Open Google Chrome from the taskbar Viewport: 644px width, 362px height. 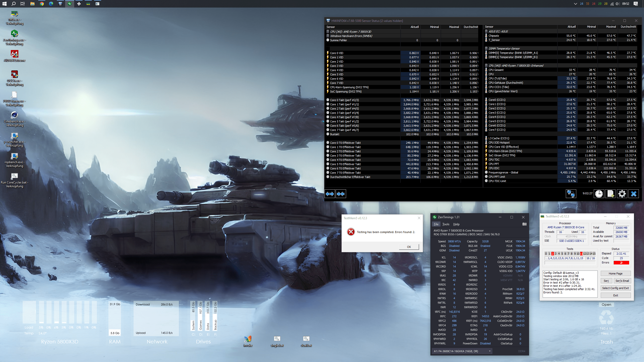(42, 4)
